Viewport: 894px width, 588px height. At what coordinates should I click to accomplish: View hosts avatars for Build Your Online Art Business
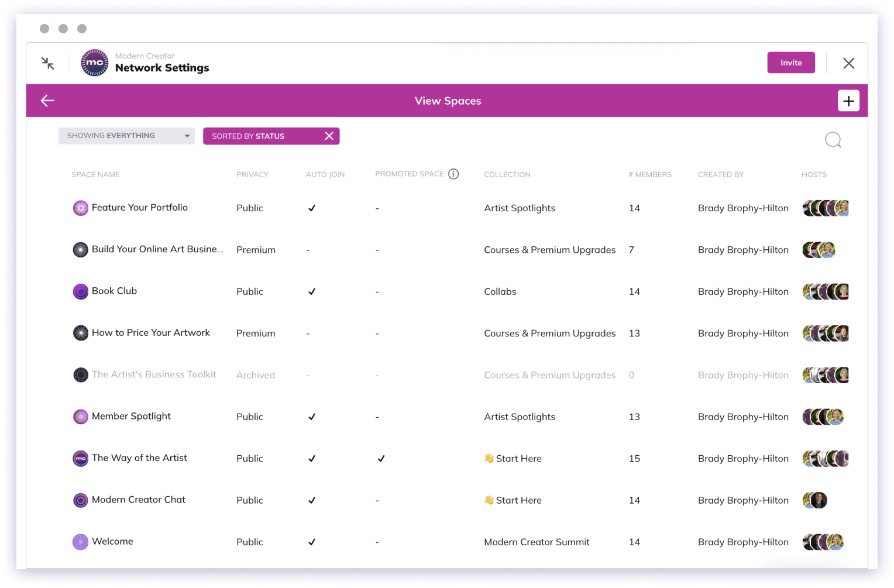(x=819, y=250)
